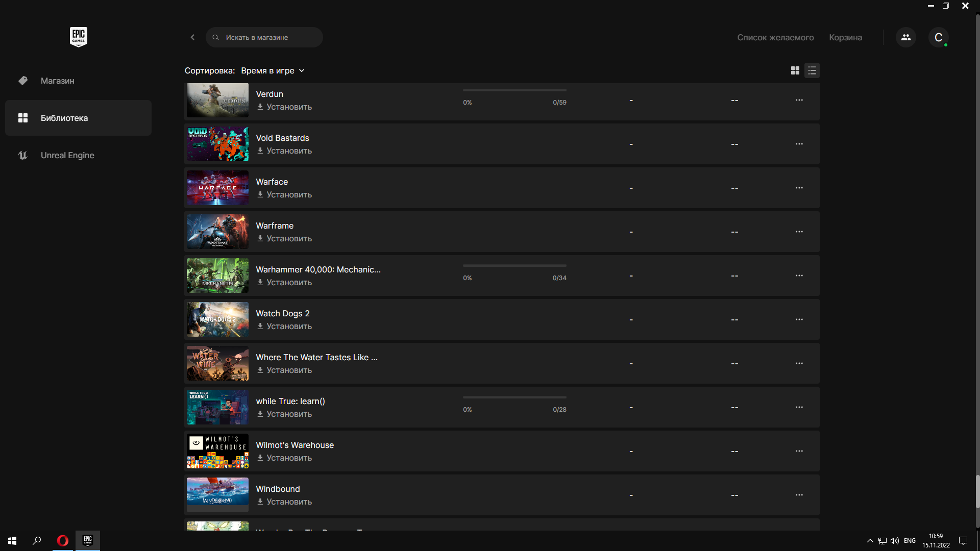Image resolution: width=980 pixels, height=551 pixels.
Task: Show hidden system tray icons
Action: pos(870,541)
